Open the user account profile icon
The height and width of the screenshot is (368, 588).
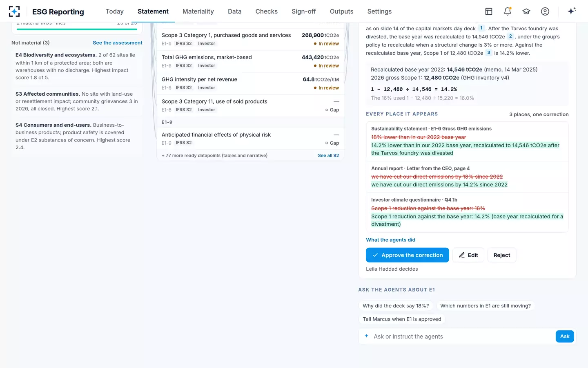click(x=545, y=11)
